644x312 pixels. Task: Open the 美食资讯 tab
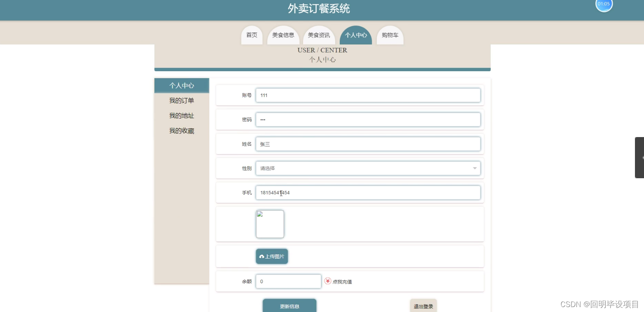[319, 35]
